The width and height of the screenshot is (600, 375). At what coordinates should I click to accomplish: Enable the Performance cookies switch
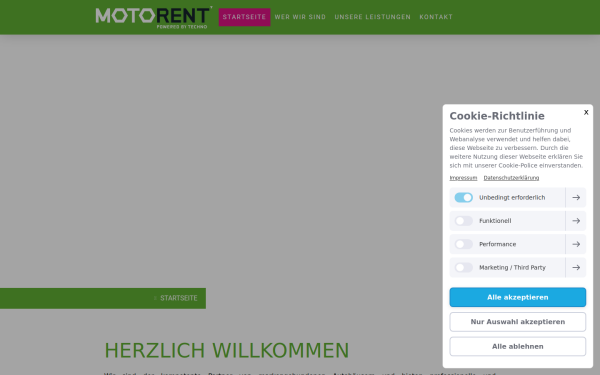463,244
